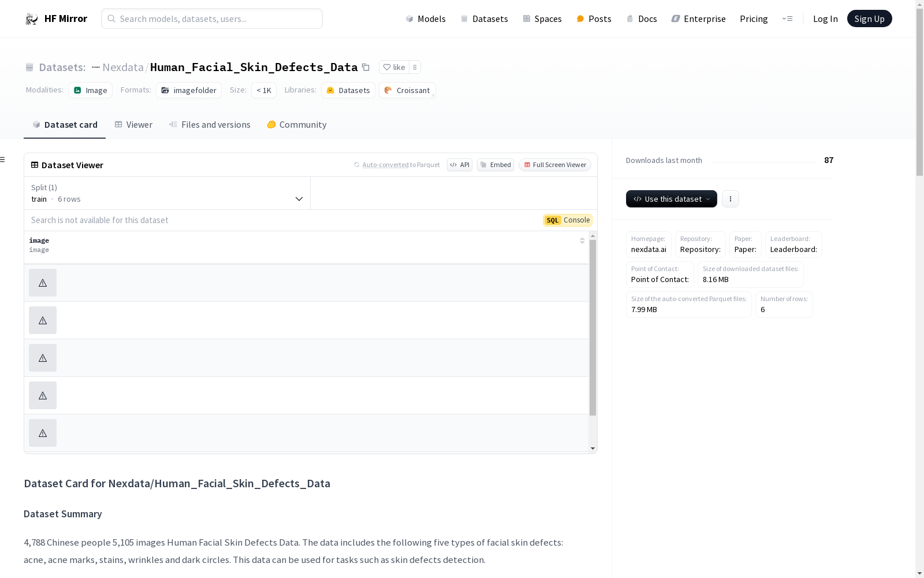
Task: Open the imagefolder format tag
Action: (189, 90)
